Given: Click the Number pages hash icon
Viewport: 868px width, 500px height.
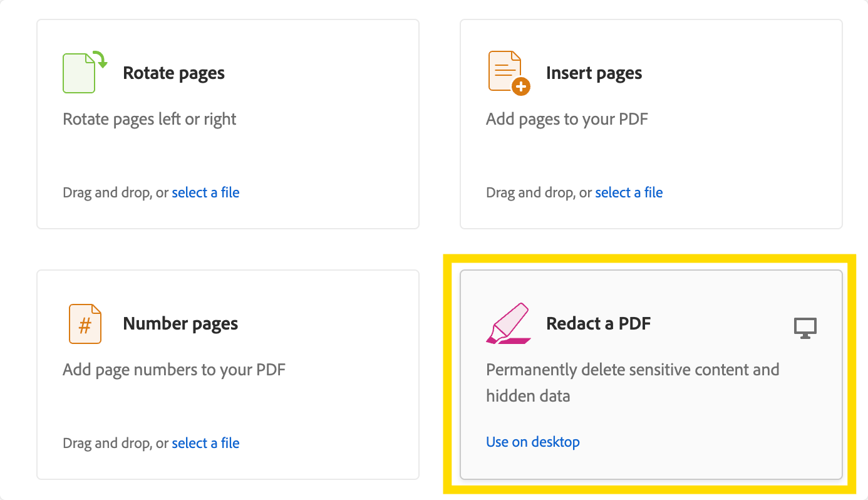Looking at the screenshot, I should tap(85, 324).
